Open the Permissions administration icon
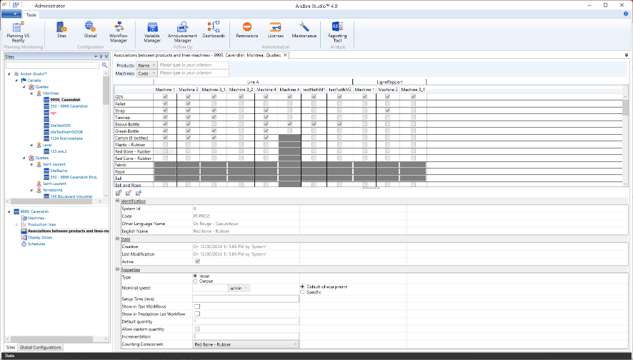 coord(247,30)
